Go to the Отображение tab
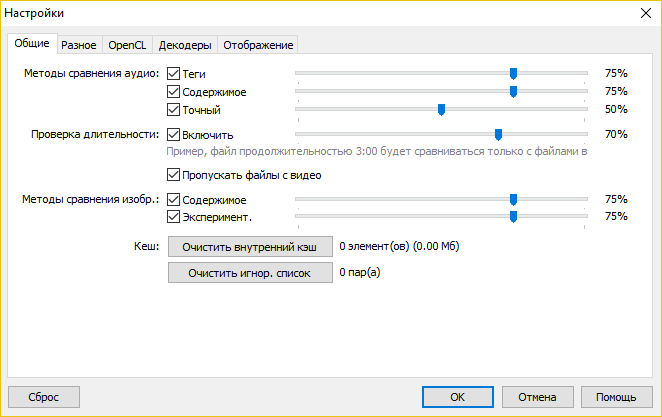662x417 pixels. tap(258, 45)
